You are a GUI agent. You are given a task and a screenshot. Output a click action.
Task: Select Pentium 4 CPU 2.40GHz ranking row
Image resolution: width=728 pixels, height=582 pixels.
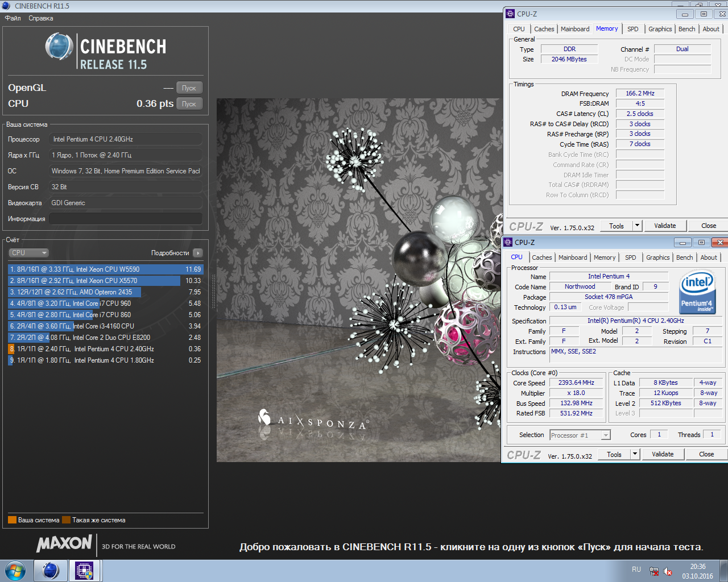click(105, 349)
